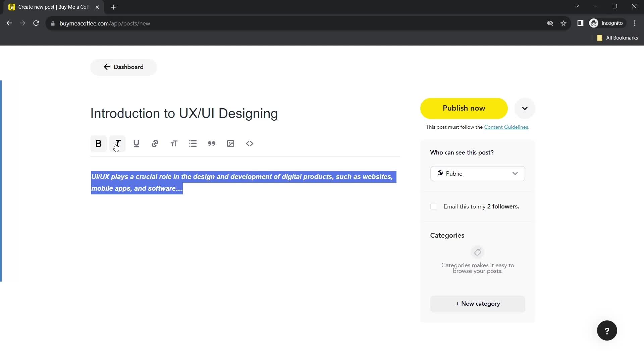Toggle bold formatting on selected text

coord(98,144)
